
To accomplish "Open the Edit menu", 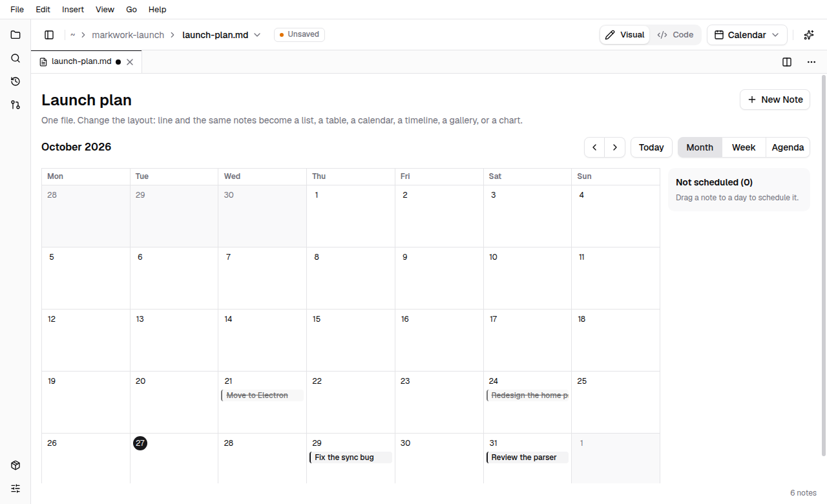I will click(x=43, y=10).
